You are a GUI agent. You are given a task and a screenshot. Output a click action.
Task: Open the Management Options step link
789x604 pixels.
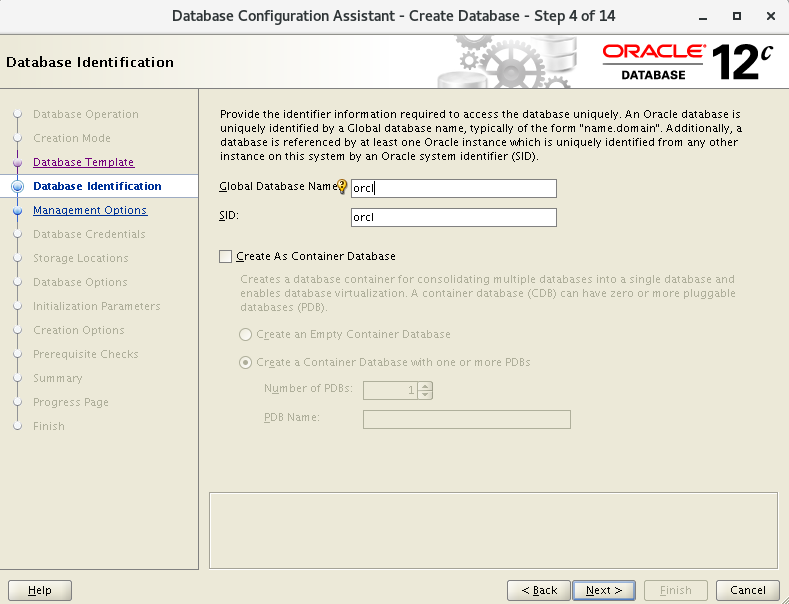90,210
